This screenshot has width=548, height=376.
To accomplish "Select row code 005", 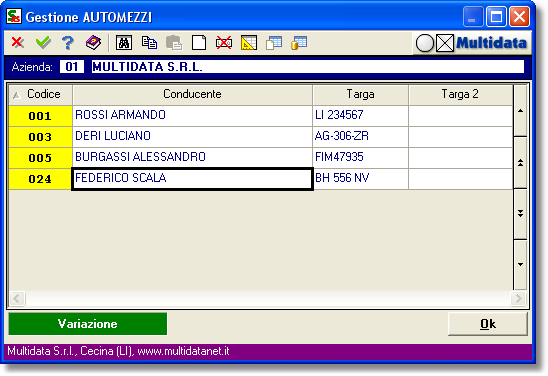I will (40, 158).
